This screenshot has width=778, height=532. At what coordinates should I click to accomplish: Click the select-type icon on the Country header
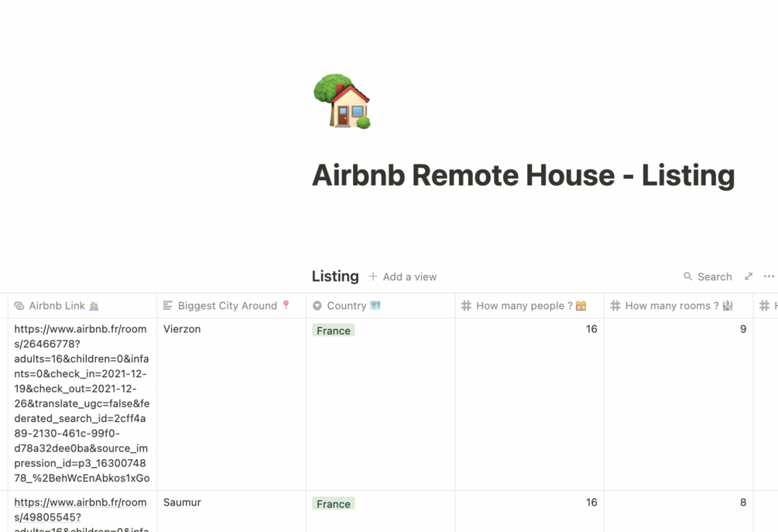point(317,305)
